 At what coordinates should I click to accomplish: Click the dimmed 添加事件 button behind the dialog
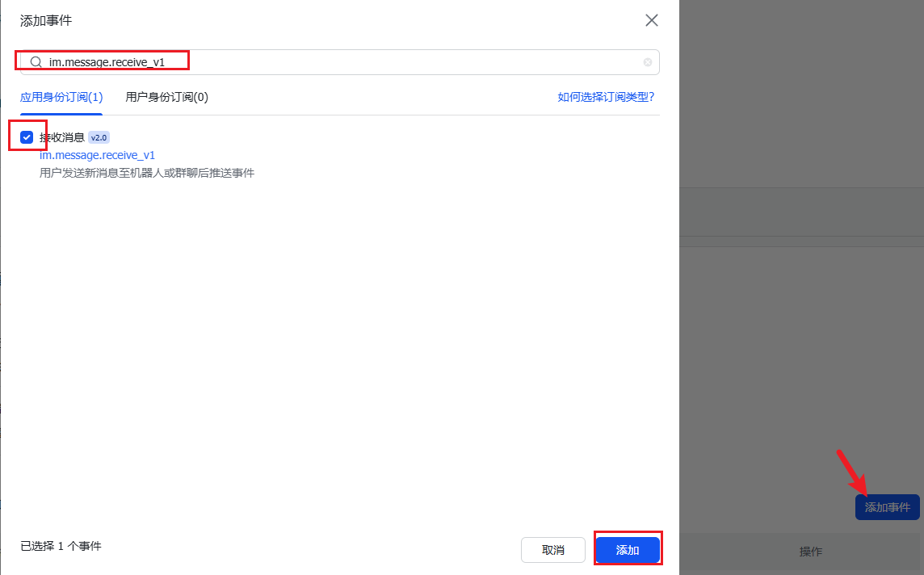tap(887, 507)
